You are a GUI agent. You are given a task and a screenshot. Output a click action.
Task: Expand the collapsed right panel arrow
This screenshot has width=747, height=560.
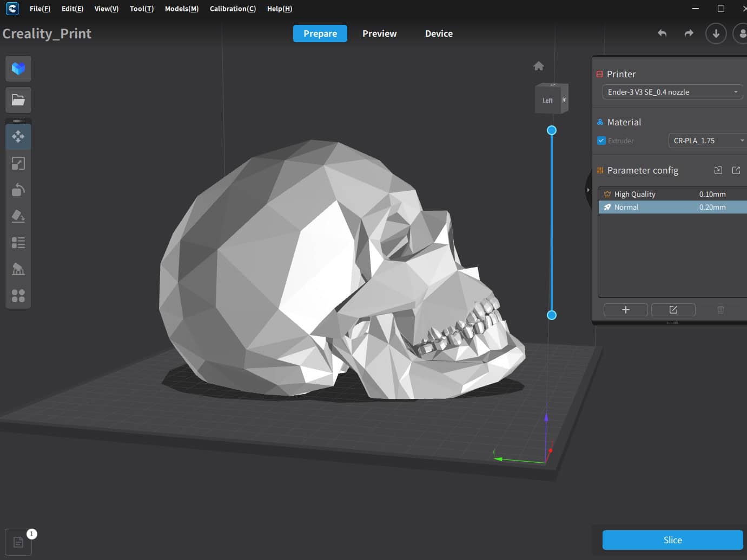coord(589,190)
